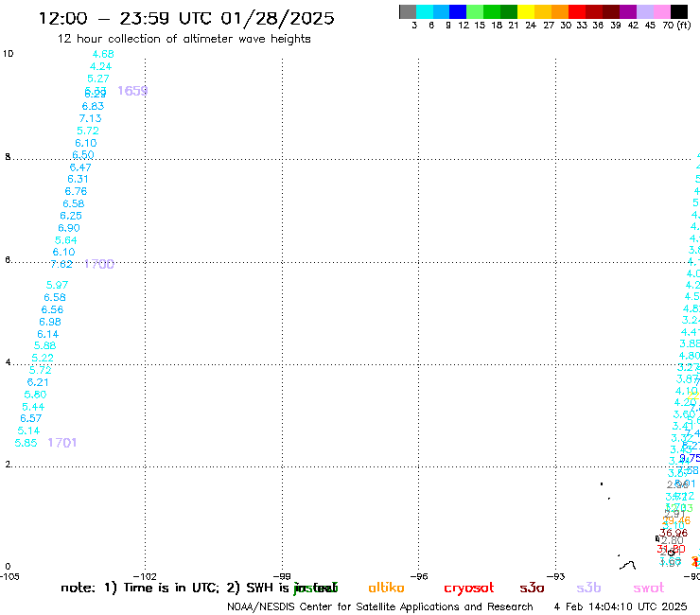700x615 pixels.
Task: Select wave height reading 5.14
Action: 28,430
